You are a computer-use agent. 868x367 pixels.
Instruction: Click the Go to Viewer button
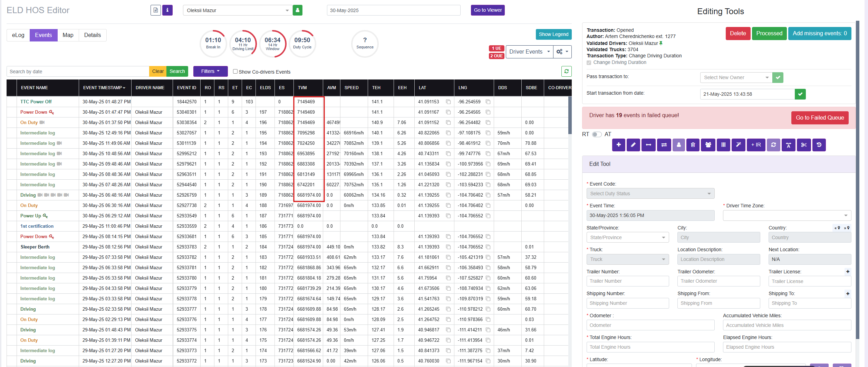pos(488,10)
